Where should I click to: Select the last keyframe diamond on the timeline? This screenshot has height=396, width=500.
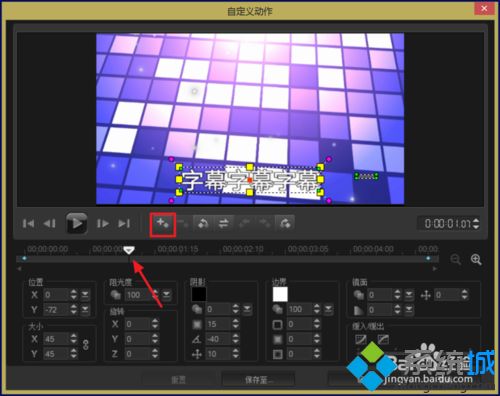pyautogui.click(x=428, y=258)
